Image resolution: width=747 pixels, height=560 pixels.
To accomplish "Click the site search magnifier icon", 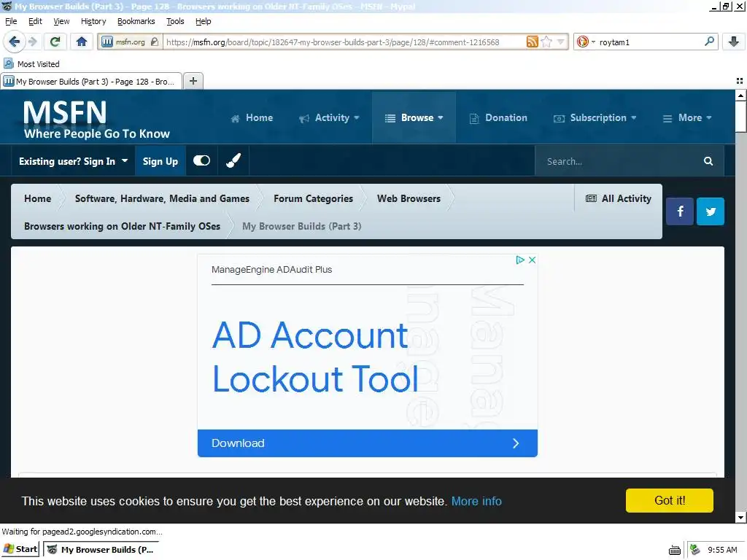I will (708, 161).
